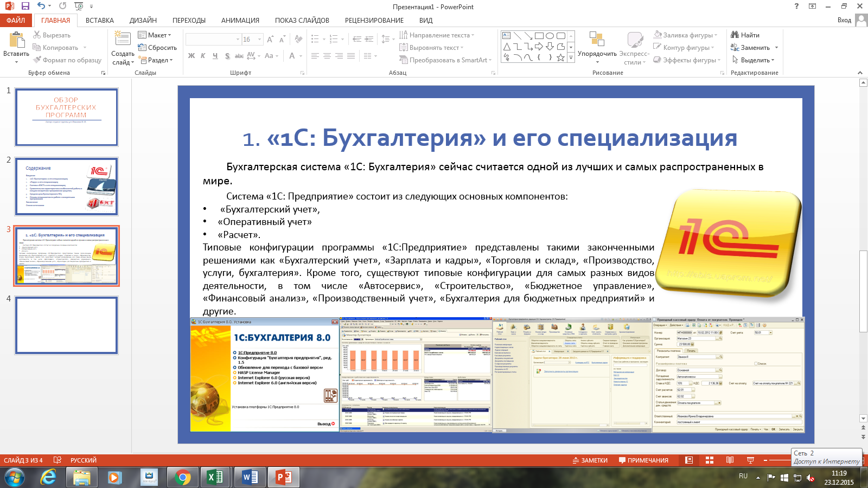Select Format Painter (Формат по образцу)
The width and height of the screenshot is (868, 488).
[67, 60]
